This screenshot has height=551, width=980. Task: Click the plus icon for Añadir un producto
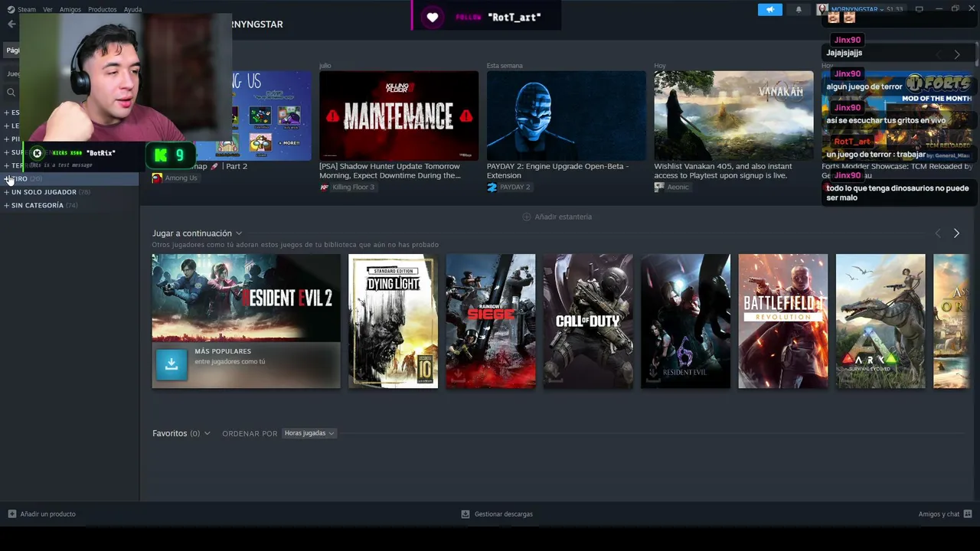pyautogui.click(x=12, y=514)
